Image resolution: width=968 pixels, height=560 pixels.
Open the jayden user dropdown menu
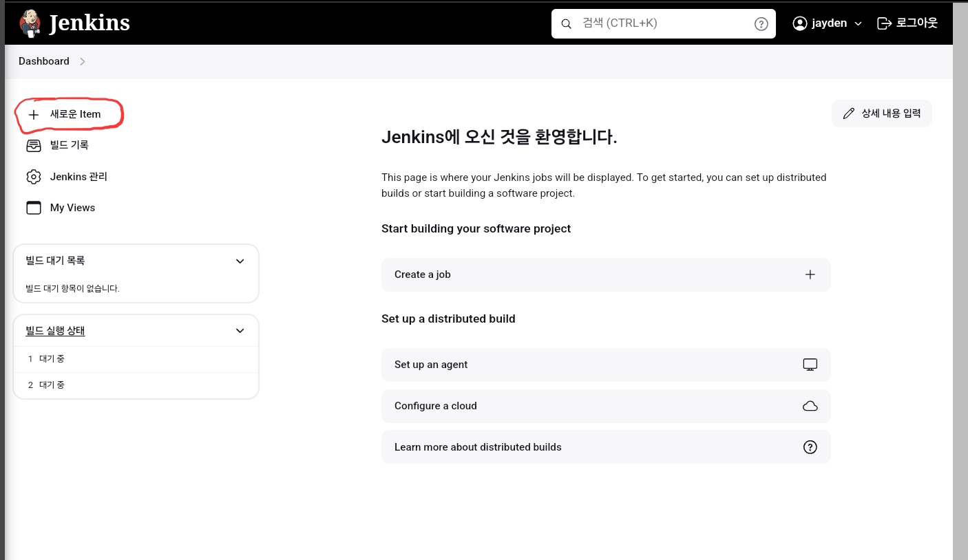click(x=827, y=23)
